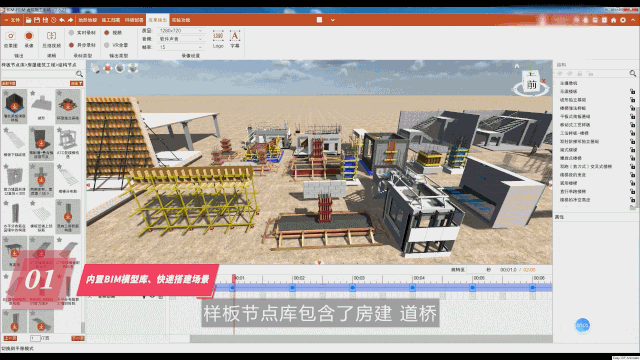640x360 pixels.
Task: Click the first eye icon in the structure toolbar
Action: (560, 73)
